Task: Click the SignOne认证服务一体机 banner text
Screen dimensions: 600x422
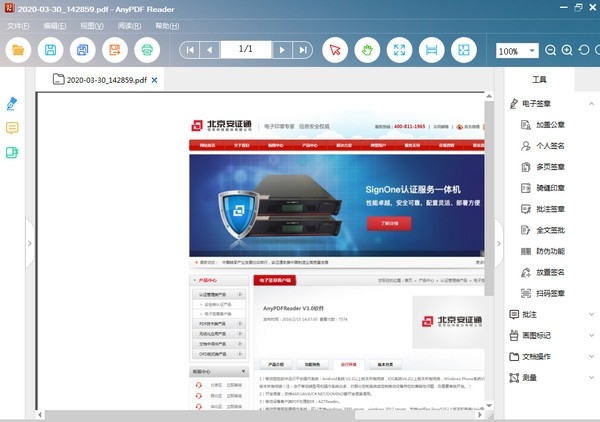Action: 413,189
